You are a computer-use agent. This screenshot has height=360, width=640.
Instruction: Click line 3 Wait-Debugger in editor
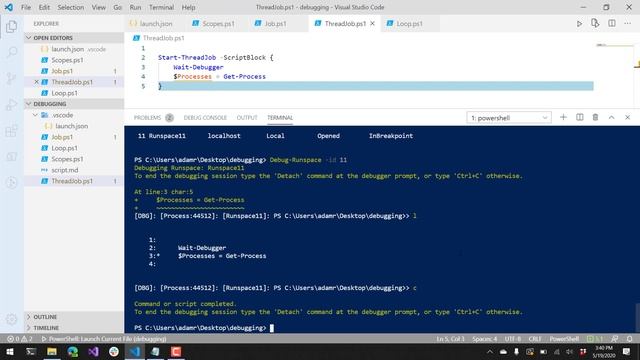[198, 67]
